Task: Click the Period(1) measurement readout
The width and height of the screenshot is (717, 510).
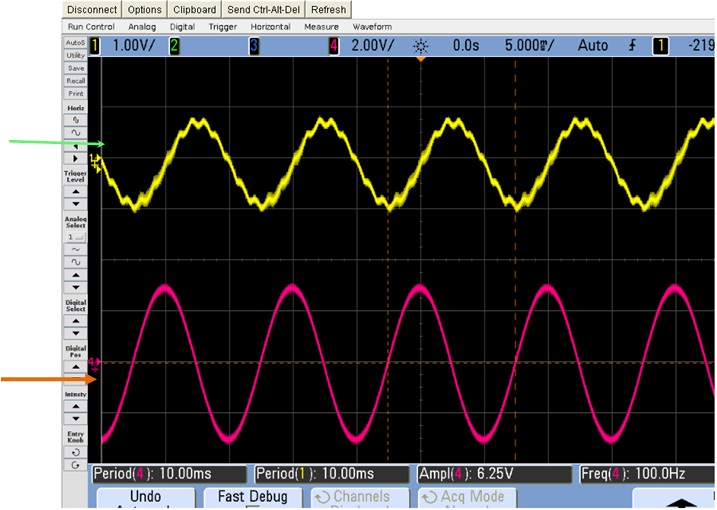Action: pyautogui.click(x=332, y=474)
